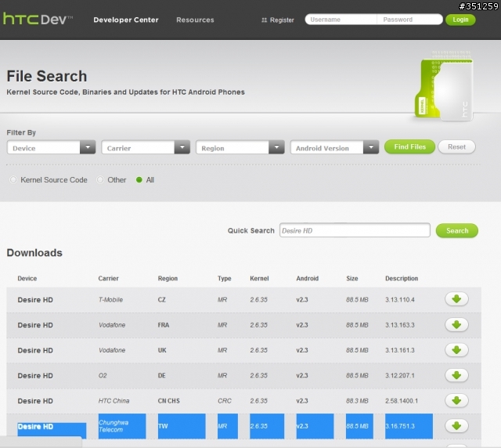Click highlighted Chunghwa Telecom cell
The image size is (501, 448).
tap(122, 426)
